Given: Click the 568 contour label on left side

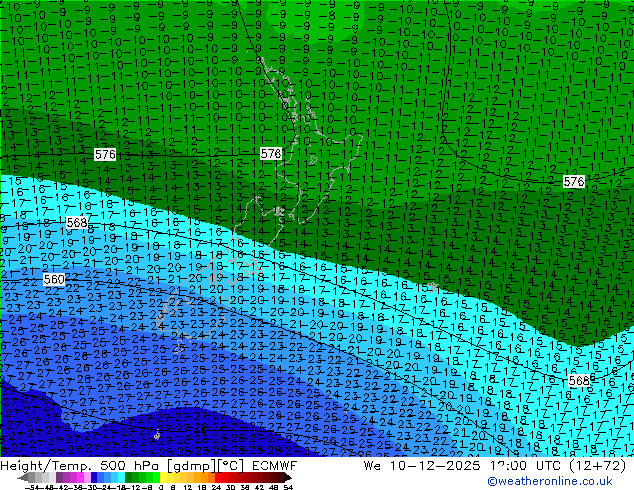Looking at the screenshot, I should point(77,222).
